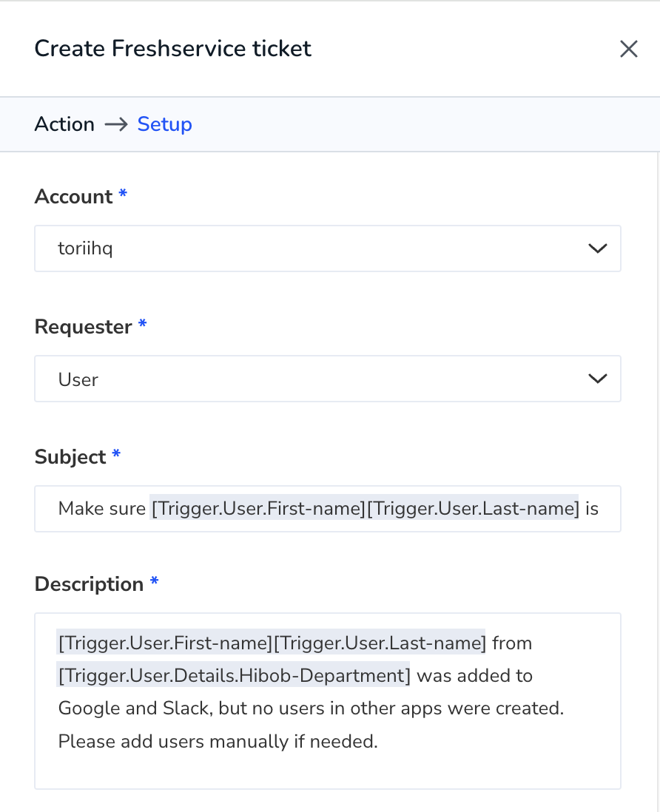Click the Subject field label

click(x=70, y=457)
